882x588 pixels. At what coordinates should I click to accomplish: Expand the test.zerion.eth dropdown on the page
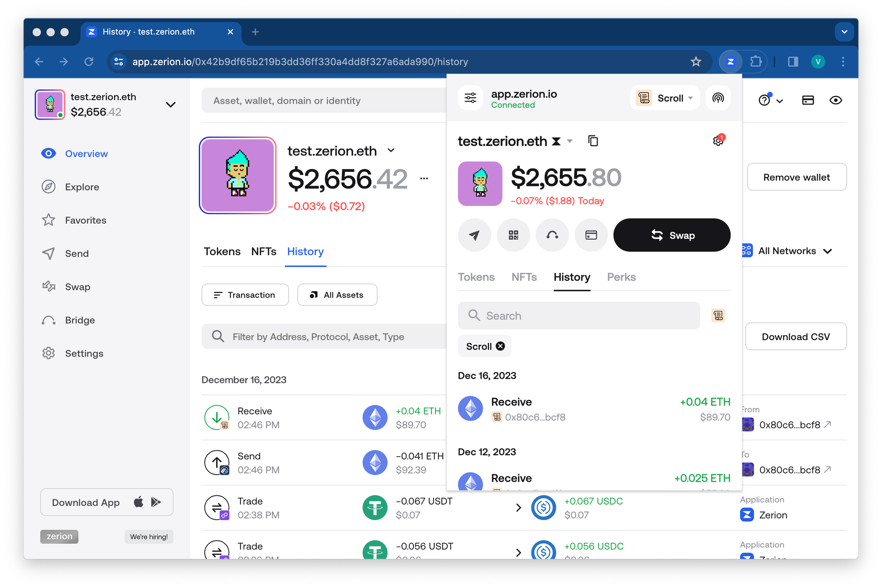[x=391, y=151]
